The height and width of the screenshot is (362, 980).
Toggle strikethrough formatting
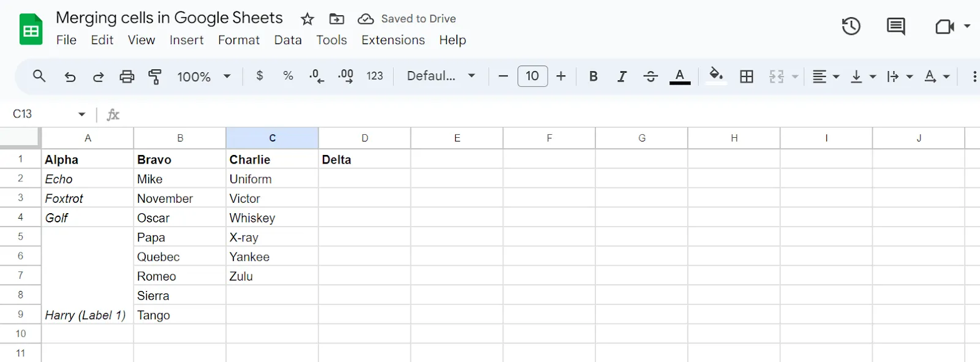pos(650,77)
